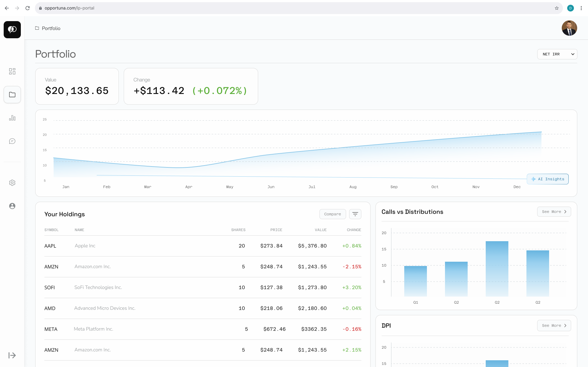
Task: Reload the page with the refresh icon
Action: [28, 8]
